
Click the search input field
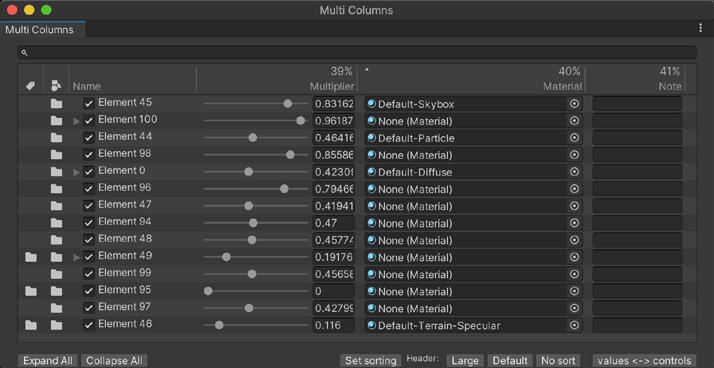pyautogui.click(x=357, y=52)
